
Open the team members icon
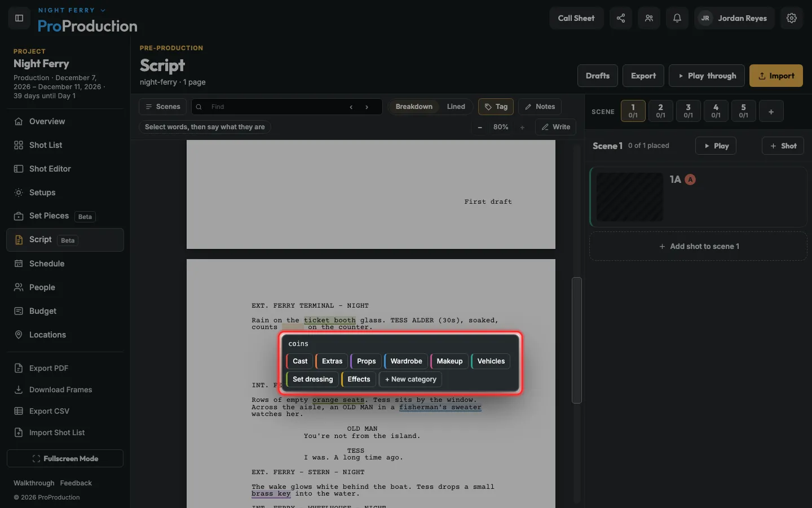(649, 18)
